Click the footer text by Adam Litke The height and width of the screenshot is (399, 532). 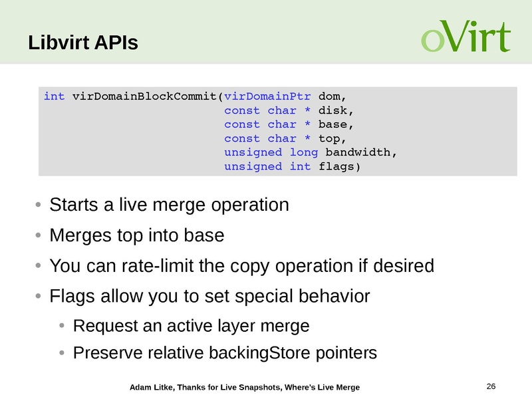[244, 387]
